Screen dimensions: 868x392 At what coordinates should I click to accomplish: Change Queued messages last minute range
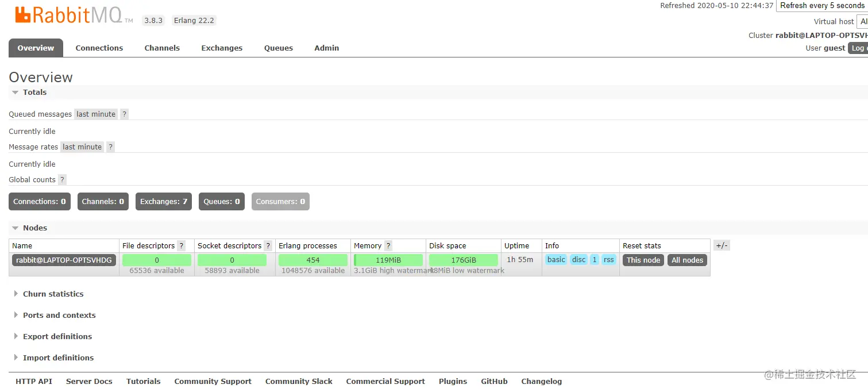pyautogui.click(x=96, y=114)
